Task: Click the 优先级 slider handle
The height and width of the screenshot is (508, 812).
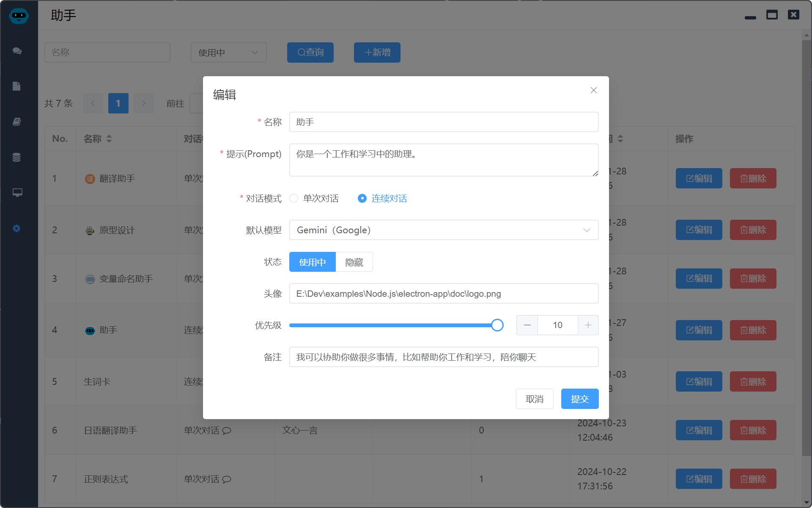Action: click(x=497, y=325)
